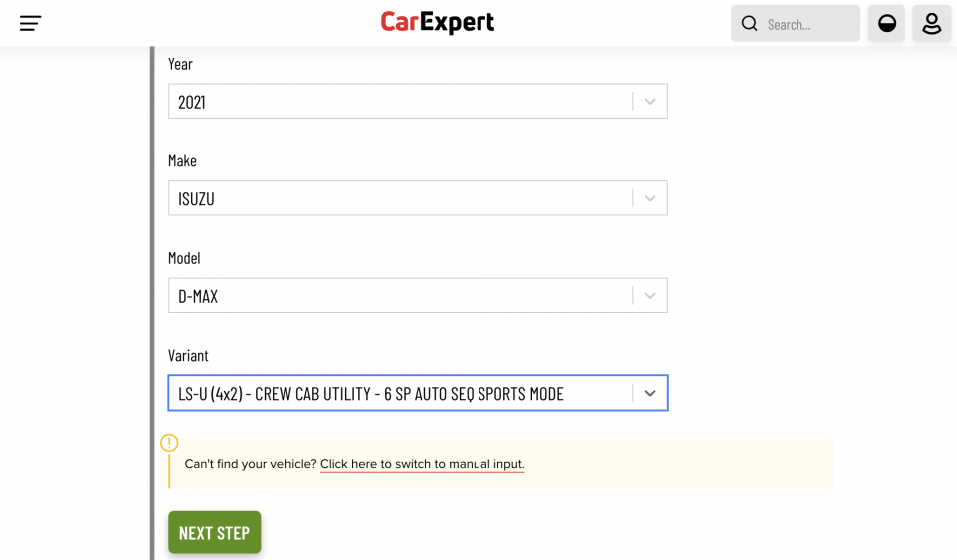957x560 pixels.
Task: Open the user account profile icon
Action: tap(931, 24)
